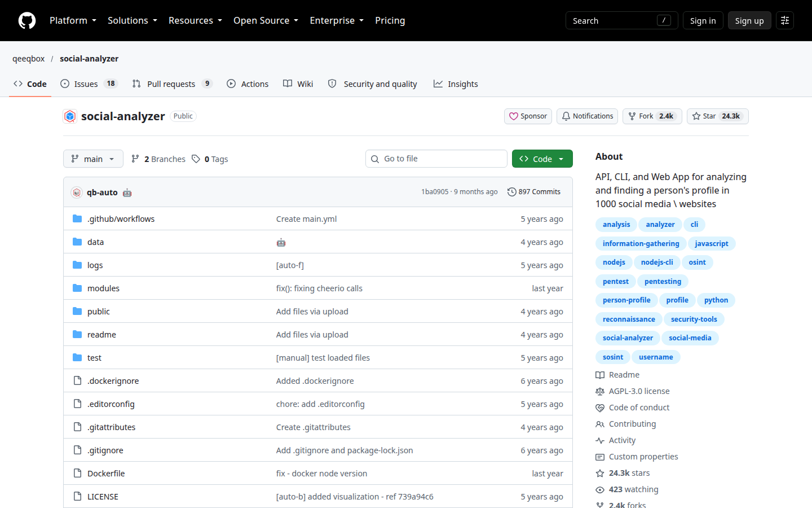Click the Readme book icon in About
The image size is (812, 508).
(x=600, y=375)
